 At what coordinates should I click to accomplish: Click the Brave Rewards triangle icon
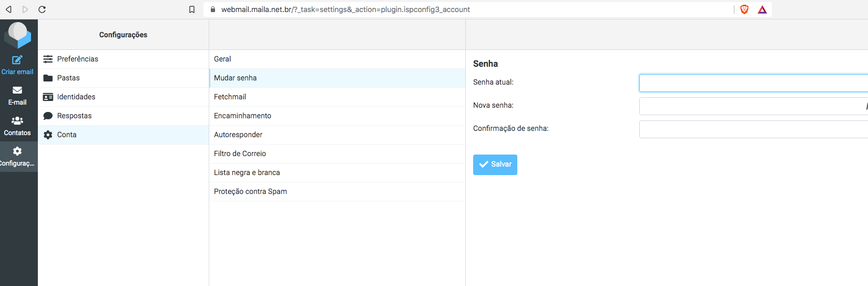(762, 9)
